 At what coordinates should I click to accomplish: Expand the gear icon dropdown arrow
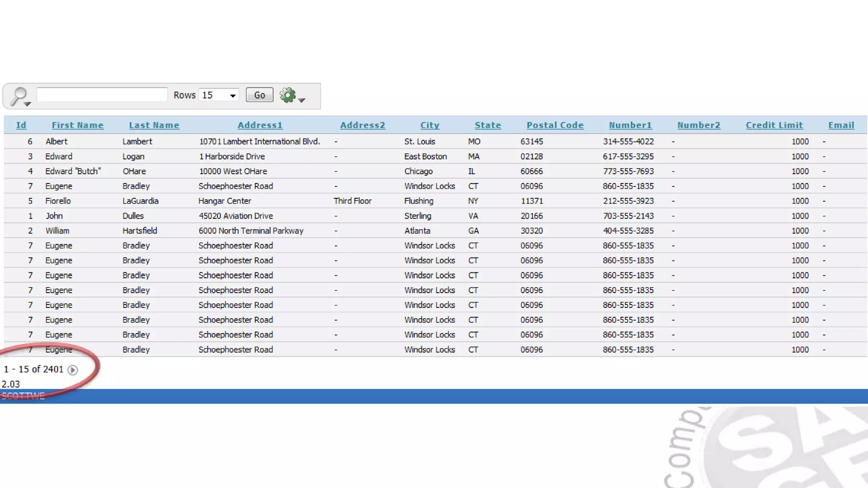pyautogui.click(x=302, y=100)
